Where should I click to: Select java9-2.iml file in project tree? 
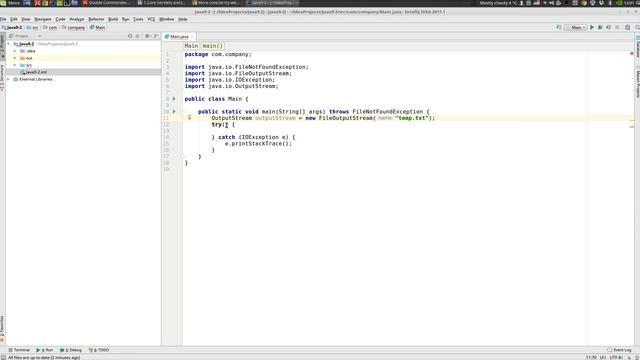pos(36,72)
